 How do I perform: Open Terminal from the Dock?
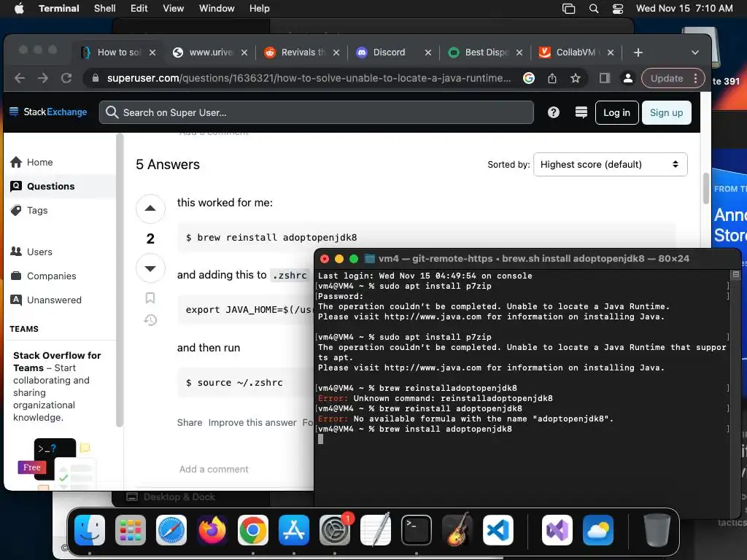(417, 530)
